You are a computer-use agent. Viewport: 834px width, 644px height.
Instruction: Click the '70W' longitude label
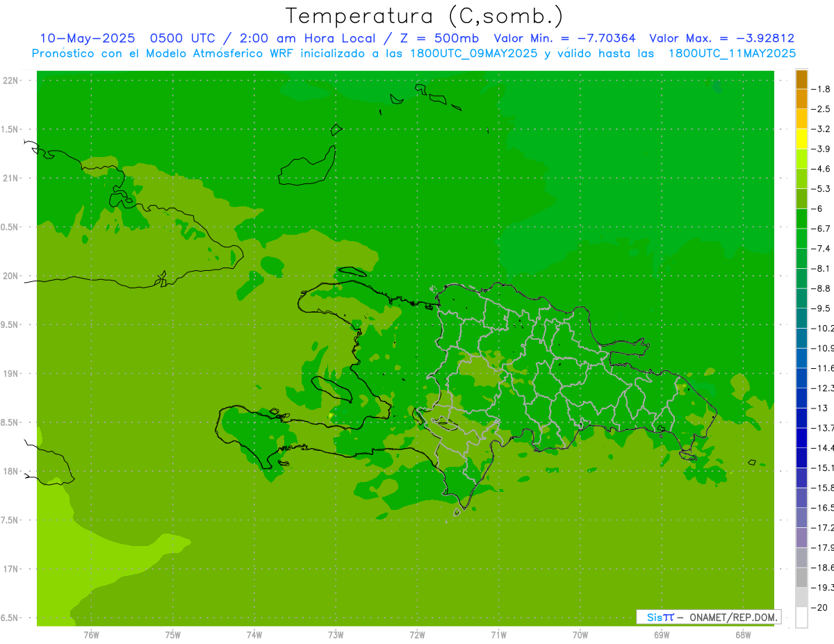(x=580, y=634)
